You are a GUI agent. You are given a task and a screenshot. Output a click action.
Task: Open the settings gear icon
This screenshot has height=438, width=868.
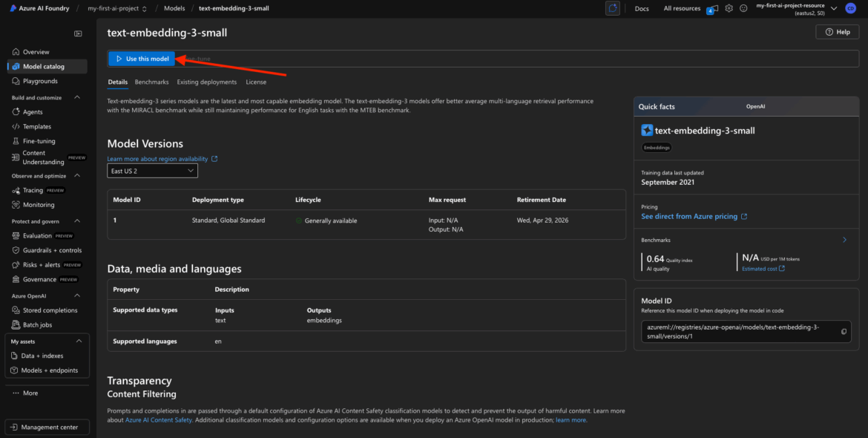coord(729,8)
